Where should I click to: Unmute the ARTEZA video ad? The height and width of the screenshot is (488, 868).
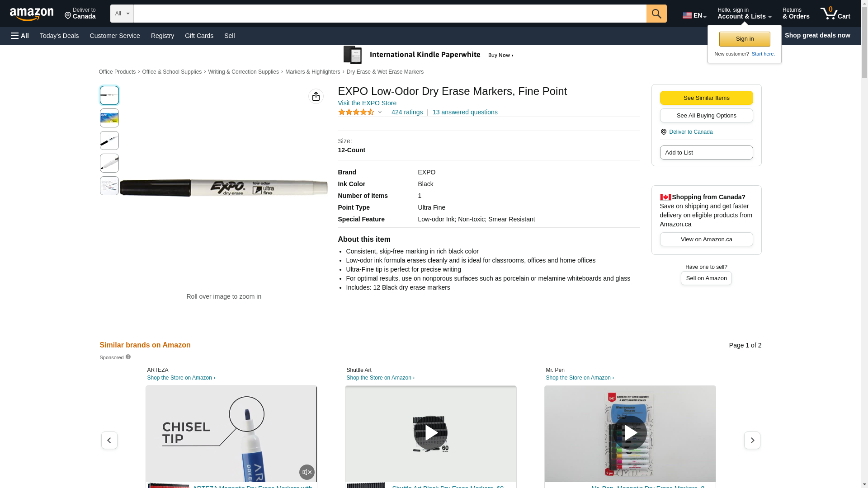pos(307,472)
